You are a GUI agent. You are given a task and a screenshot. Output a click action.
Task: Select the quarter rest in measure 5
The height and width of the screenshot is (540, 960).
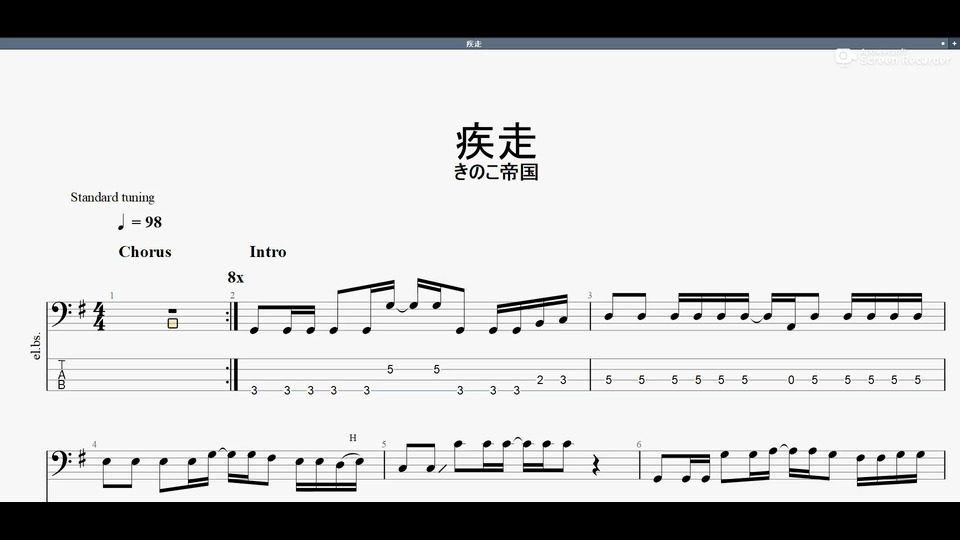coord(595,467)
